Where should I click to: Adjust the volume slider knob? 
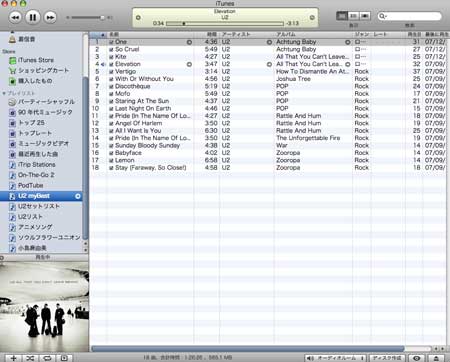coord(102,17)
